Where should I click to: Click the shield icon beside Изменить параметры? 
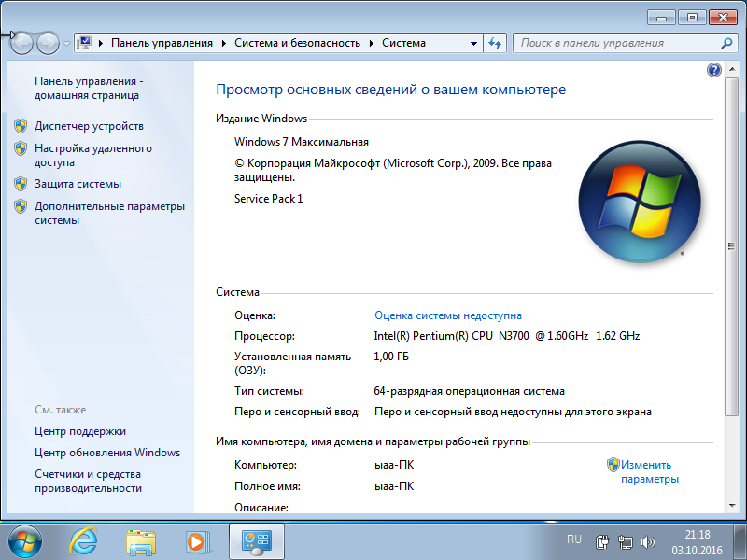[x=613, y=465]
